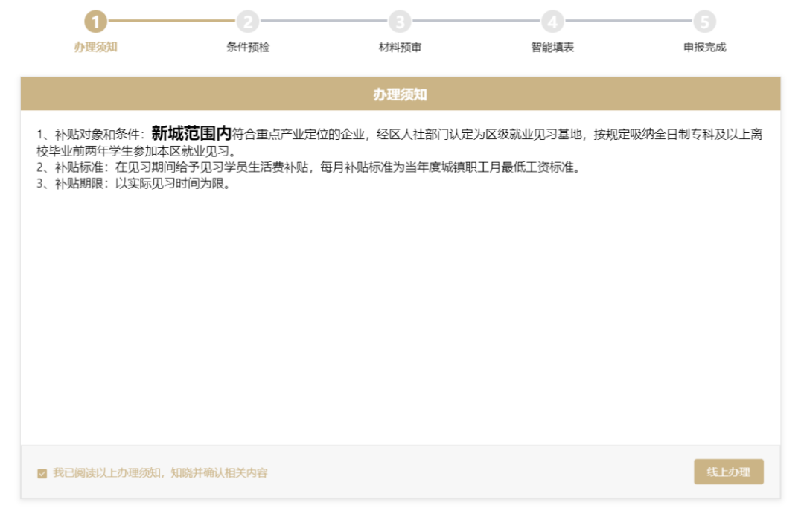Select the 办理须知 step label
The image size is (804, 532).
tap(95, 47)
